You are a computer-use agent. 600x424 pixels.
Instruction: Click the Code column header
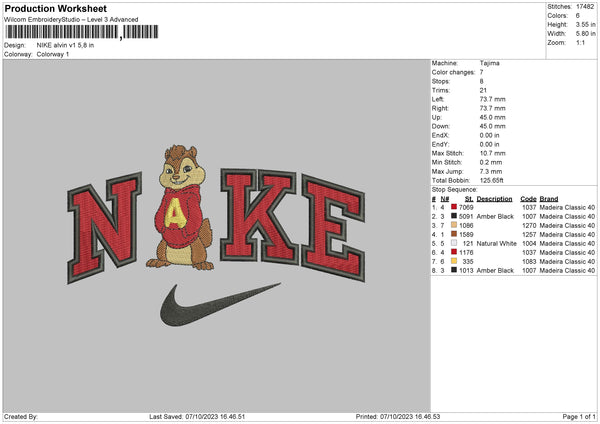click(x=528, y=199)
